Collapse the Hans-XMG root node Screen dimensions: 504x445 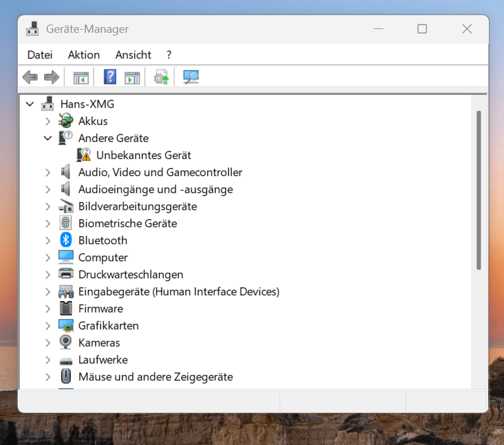pyautogui.click(x=30, y=104)
